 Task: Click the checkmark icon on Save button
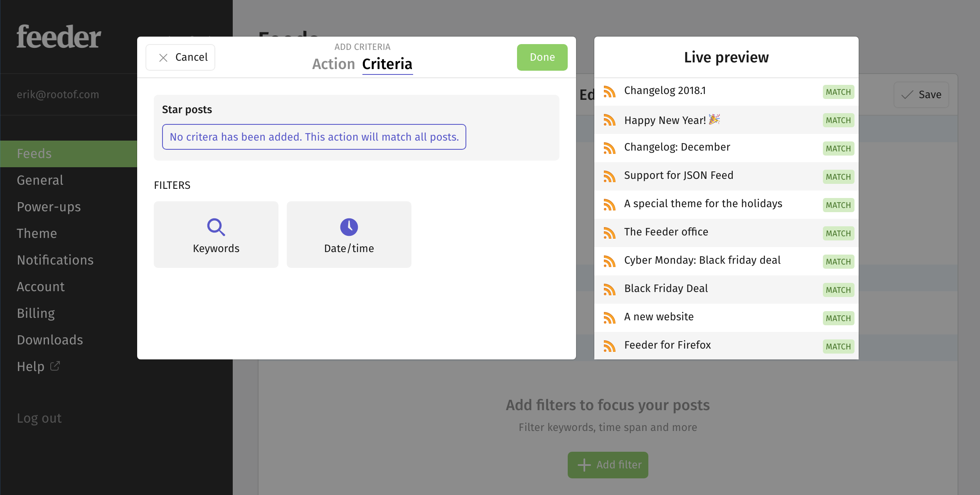(907, 95)
